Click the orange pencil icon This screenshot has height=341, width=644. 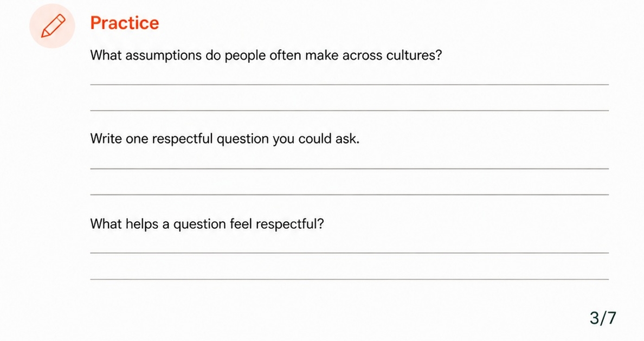[52, 26]
